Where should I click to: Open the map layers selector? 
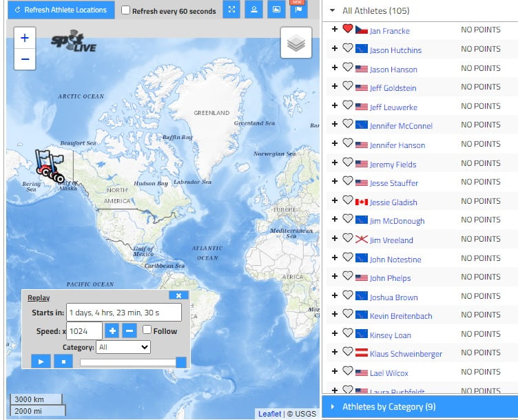pyautogui.click(x=296, y=43)
